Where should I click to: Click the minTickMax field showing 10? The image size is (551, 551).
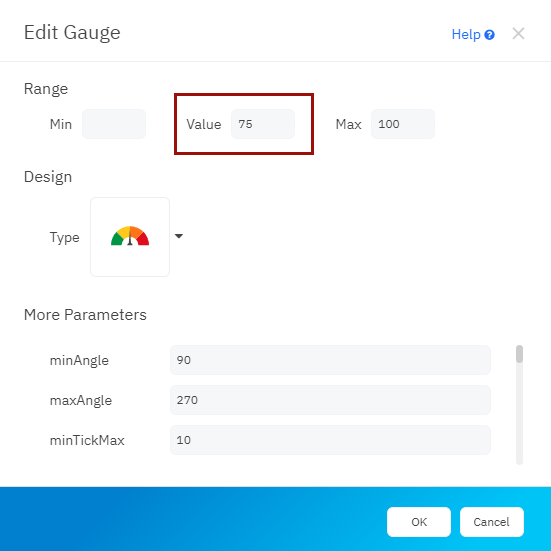[x=330, y=440]
